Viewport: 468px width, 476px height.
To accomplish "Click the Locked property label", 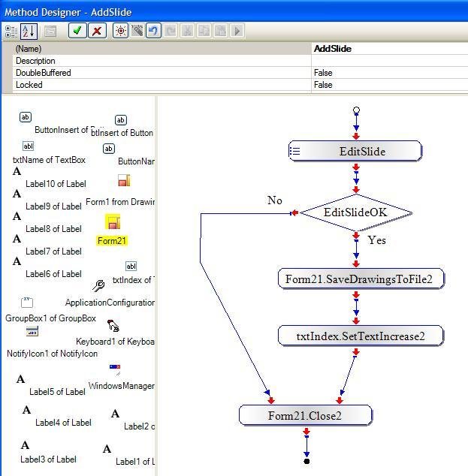I will 29,85.
